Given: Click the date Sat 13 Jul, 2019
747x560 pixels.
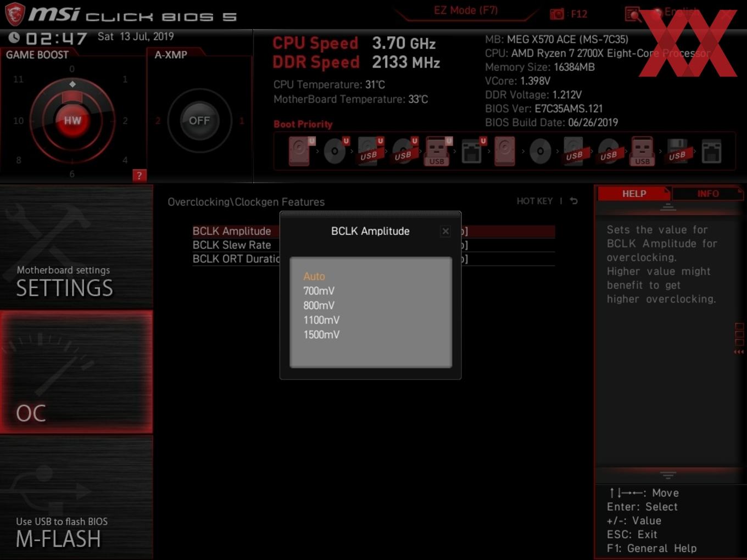Looking at the screenshot, I should click(x=136, y=36).
